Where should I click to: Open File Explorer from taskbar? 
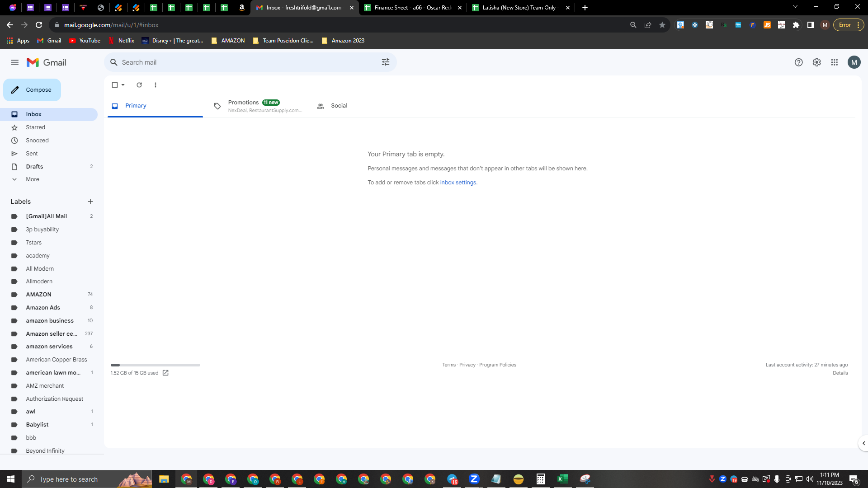click(x=164, y=479)
